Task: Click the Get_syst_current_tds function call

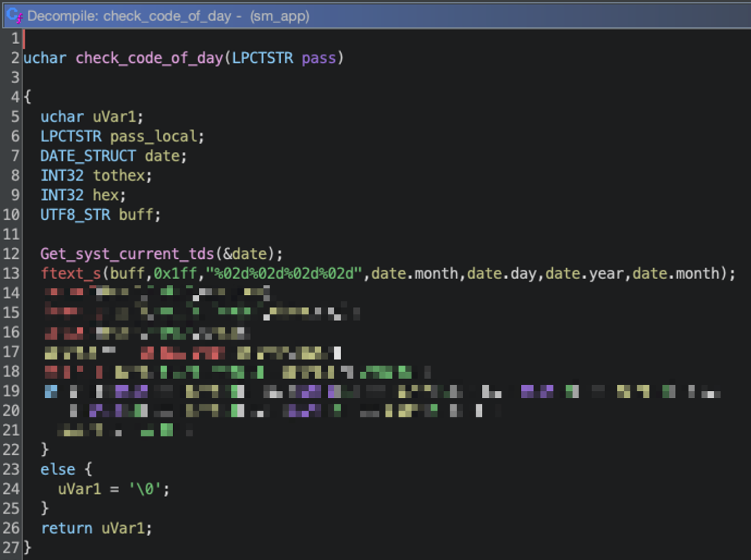Action: [x=127, y=254]
